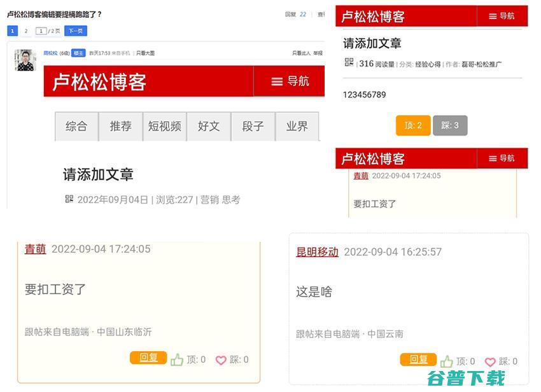Open the 好文 tab
541x392 pixels.
point(209,126)
